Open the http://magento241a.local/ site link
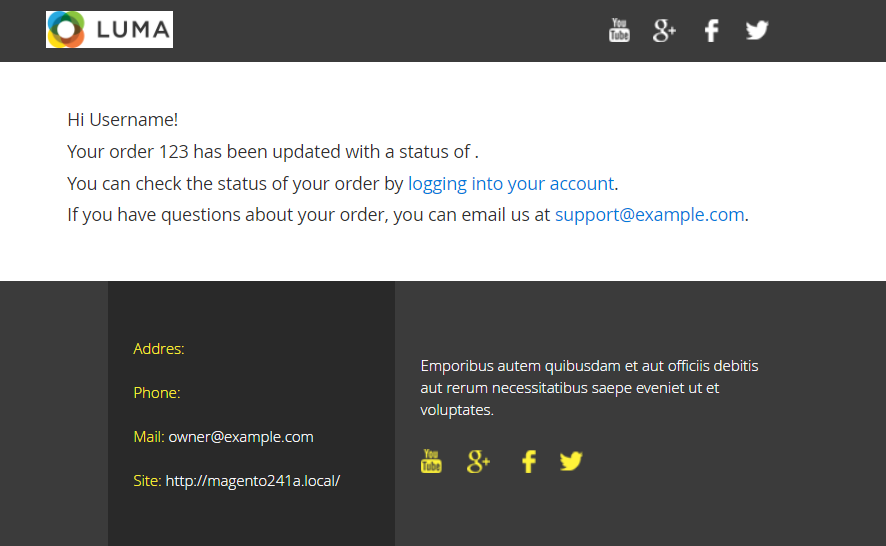886x546 pixels. [x=252, y=481]
